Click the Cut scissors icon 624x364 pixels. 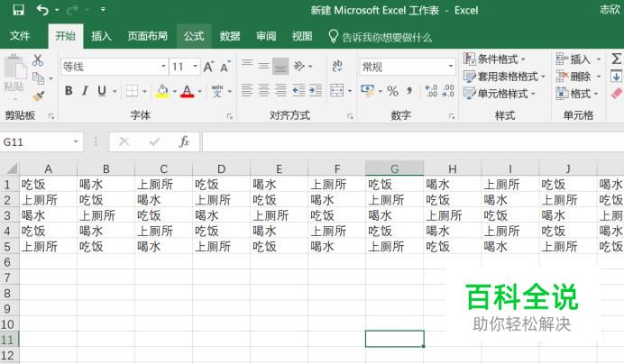point(38,60)
